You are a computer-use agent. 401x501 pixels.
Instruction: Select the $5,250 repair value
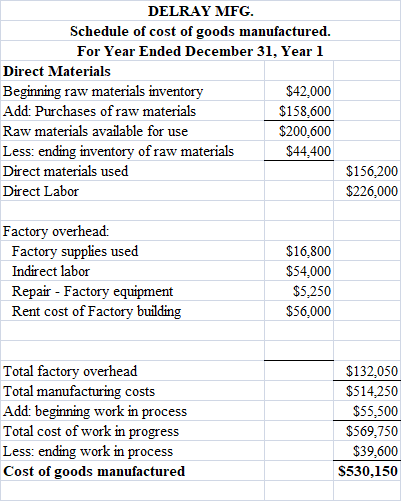(312, 291)
